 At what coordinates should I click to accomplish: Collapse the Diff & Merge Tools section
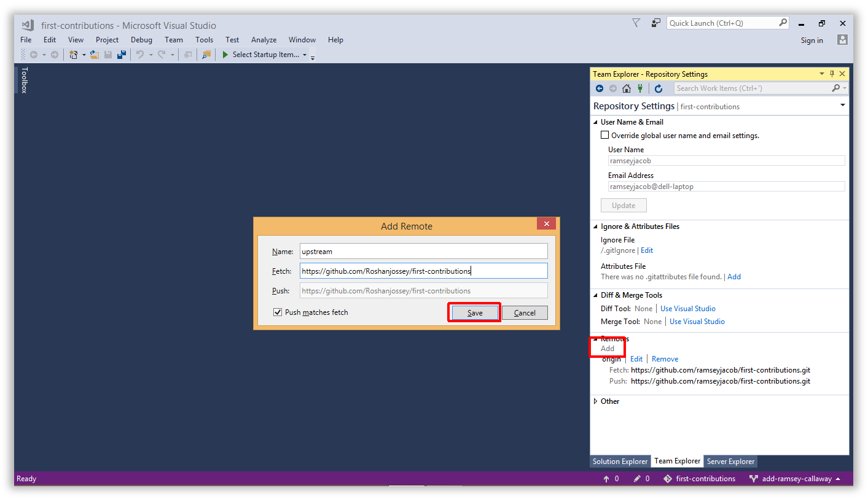[x=595, y=295]
